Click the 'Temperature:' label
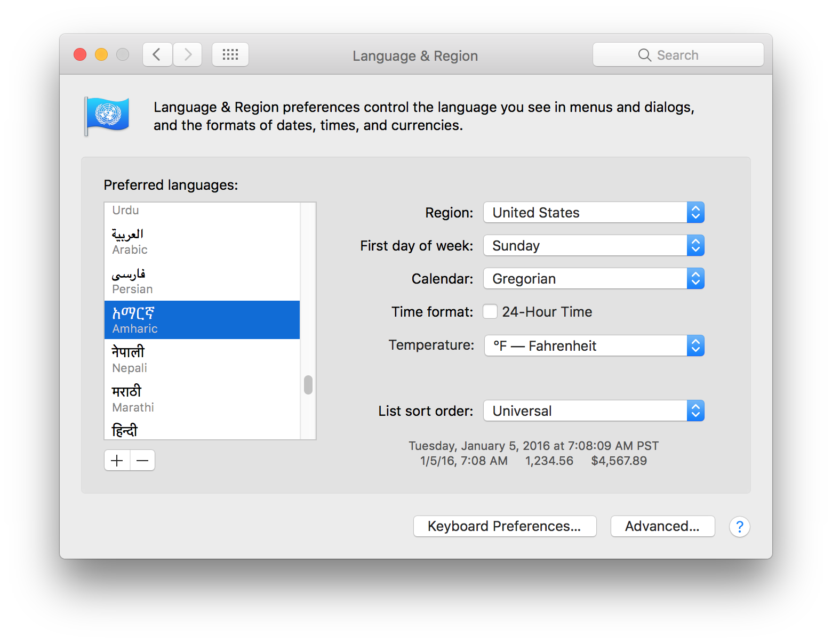832x644 pixels. click(431, 345)
